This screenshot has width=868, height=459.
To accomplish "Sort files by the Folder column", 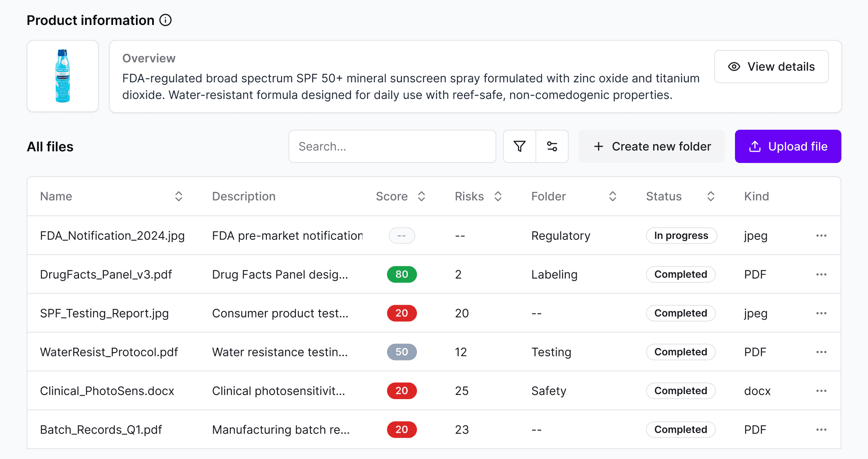I will [612, 196].
